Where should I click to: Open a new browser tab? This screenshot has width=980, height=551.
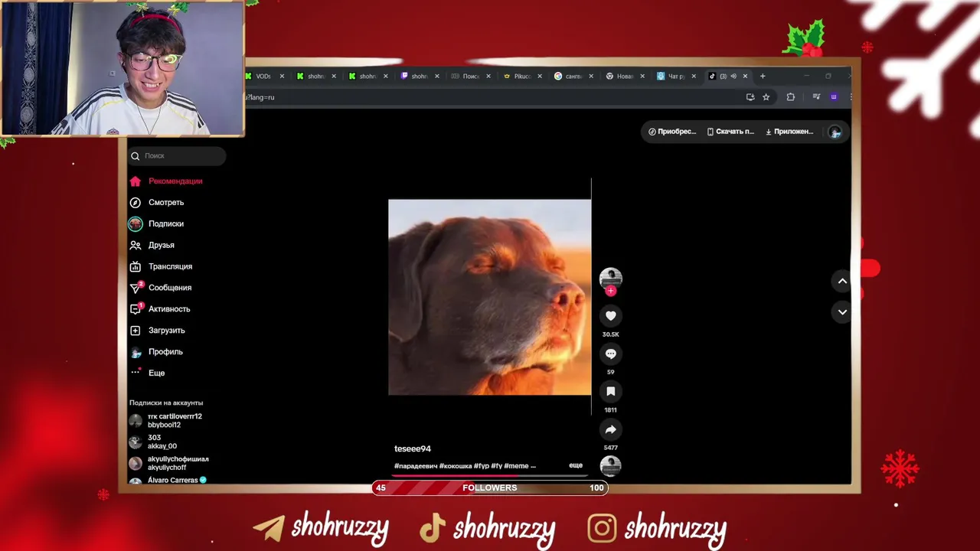pyautogui.click(x=763, y=77)
